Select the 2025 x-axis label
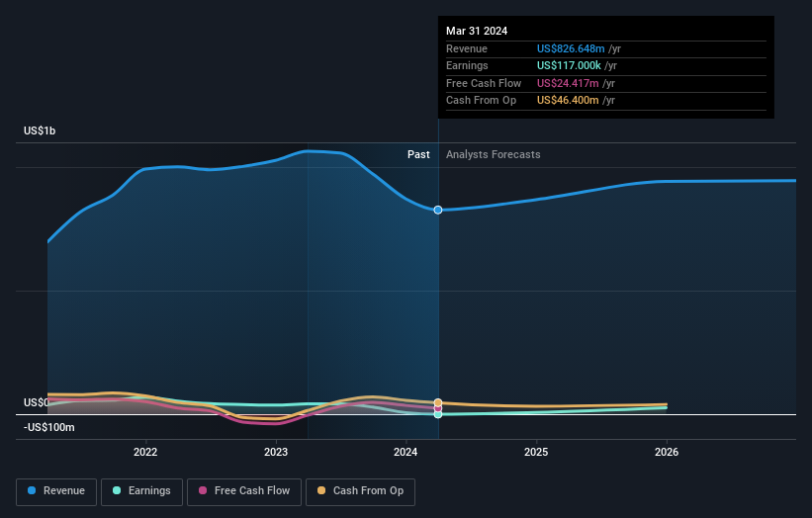 (536, 452)
